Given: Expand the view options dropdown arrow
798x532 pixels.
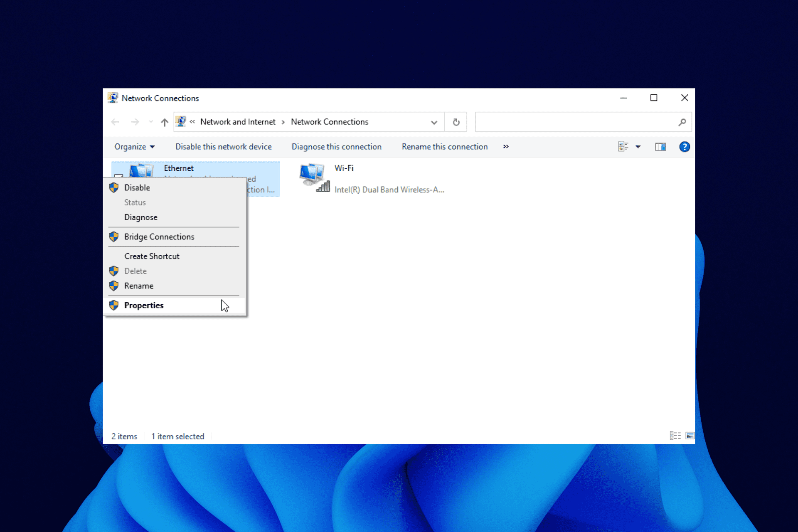Looking at the screenshot, I should (x=638, y=147).
